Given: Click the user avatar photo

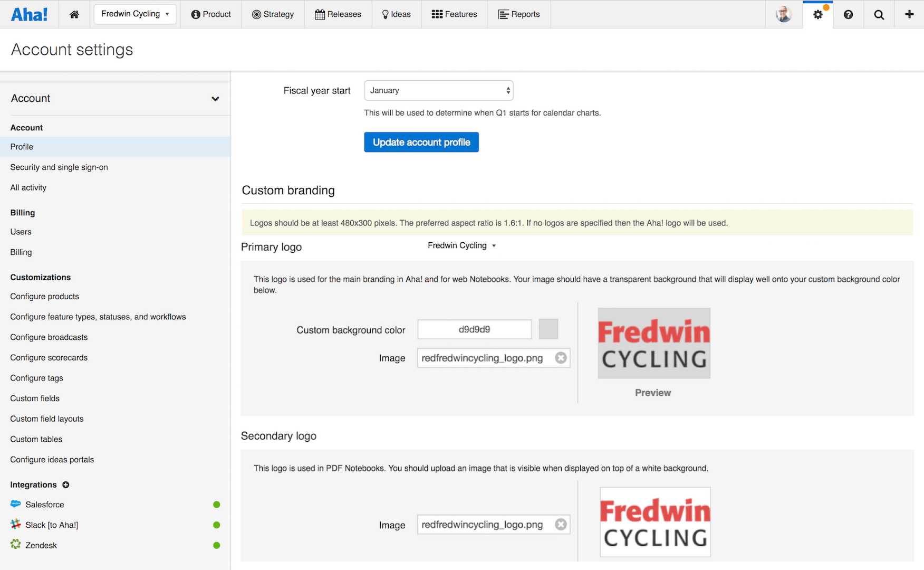Looking at the screenshot, I should tap(784, 14).
